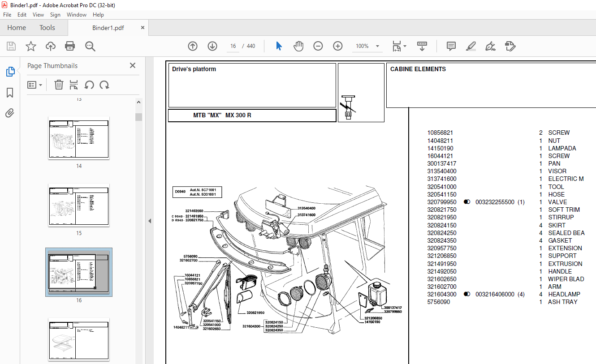This screenshot has height=364, width=596.
Task: Open the Window menu
Action: 77,15
